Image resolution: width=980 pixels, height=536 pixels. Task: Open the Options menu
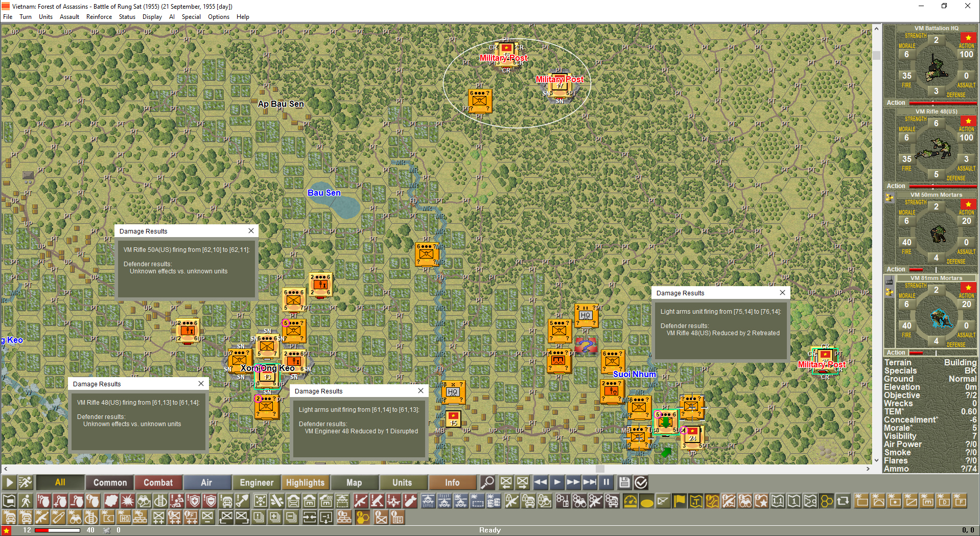[219, 17]
